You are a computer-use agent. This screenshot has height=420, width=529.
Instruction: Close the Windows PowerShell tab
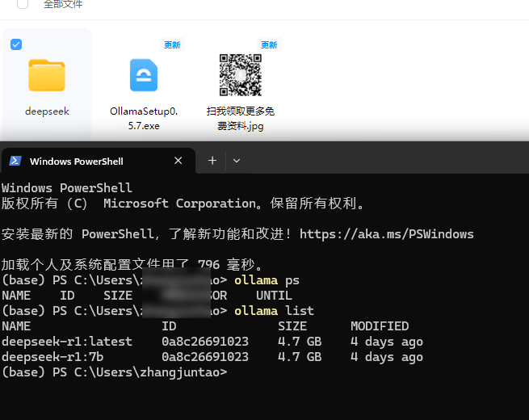(178, 161)
